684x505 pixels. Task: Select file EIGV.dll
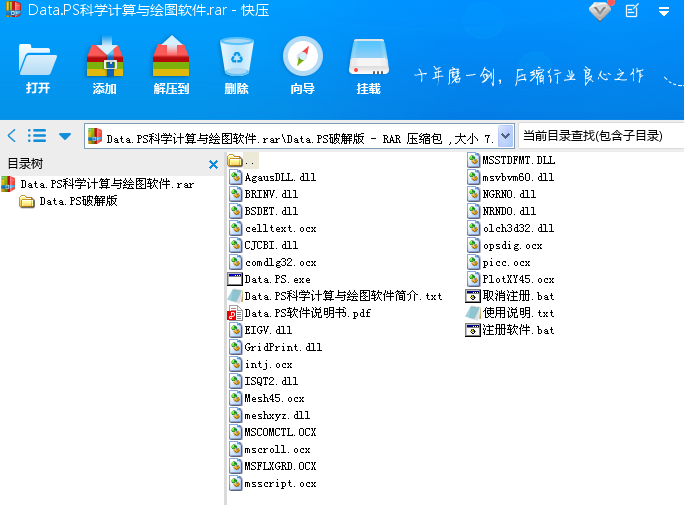pos(260,330)
